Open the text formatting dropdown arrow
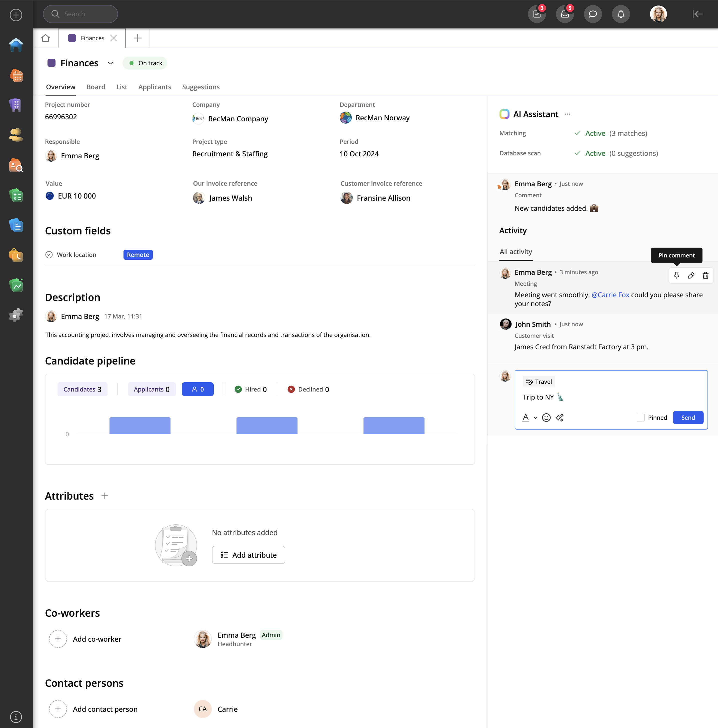The image size is (718, 728). (x=535, y=418)
